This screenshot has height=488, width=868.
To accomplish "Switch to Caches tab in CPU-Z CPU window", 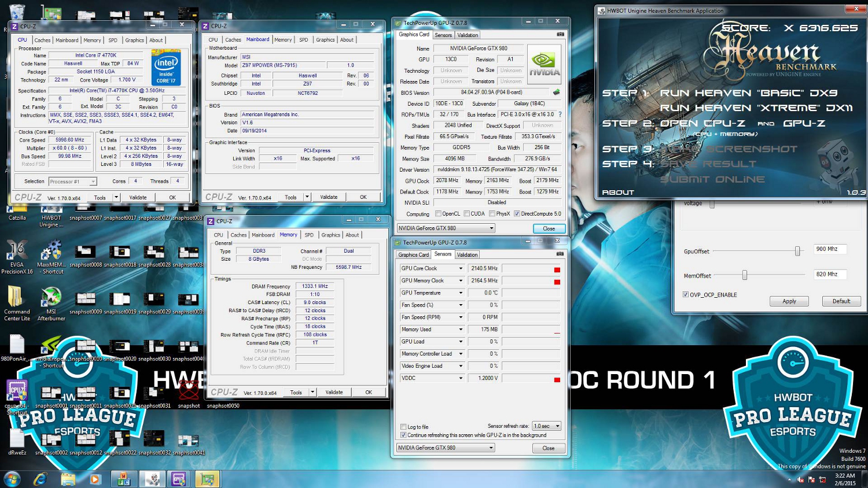I will click(42, 40).
